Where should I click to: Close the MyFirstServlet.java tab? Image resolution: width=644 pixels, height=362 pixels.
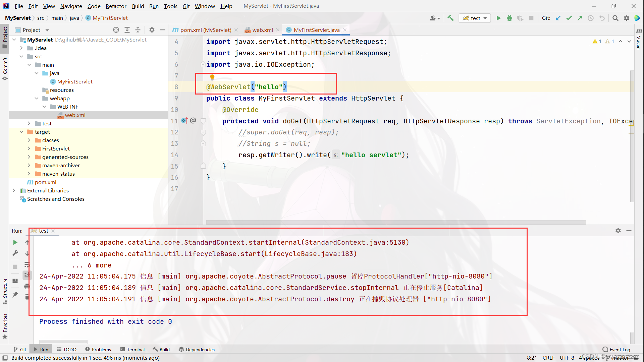coord(345,30)
